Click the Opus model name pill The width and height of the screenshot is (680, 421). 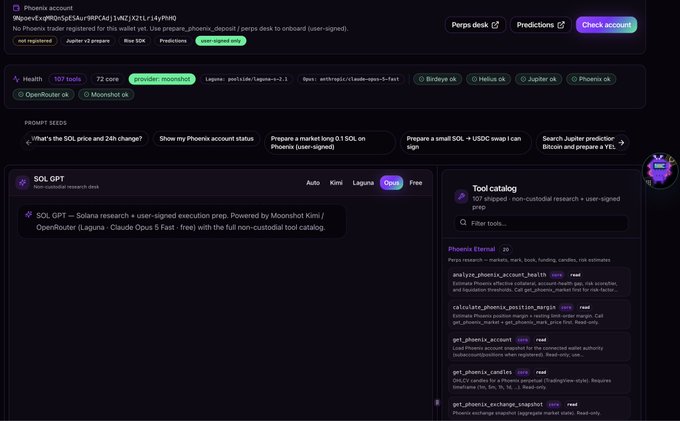351,79
